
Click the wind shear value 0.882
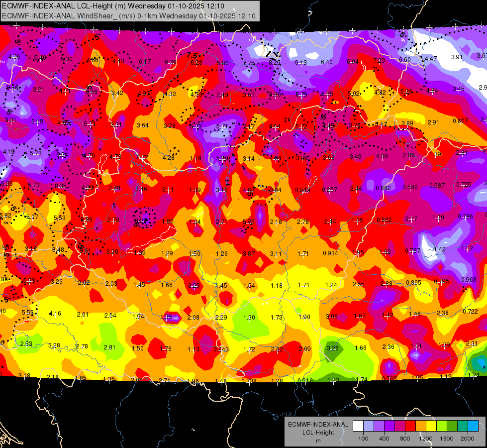coord(383,188)
